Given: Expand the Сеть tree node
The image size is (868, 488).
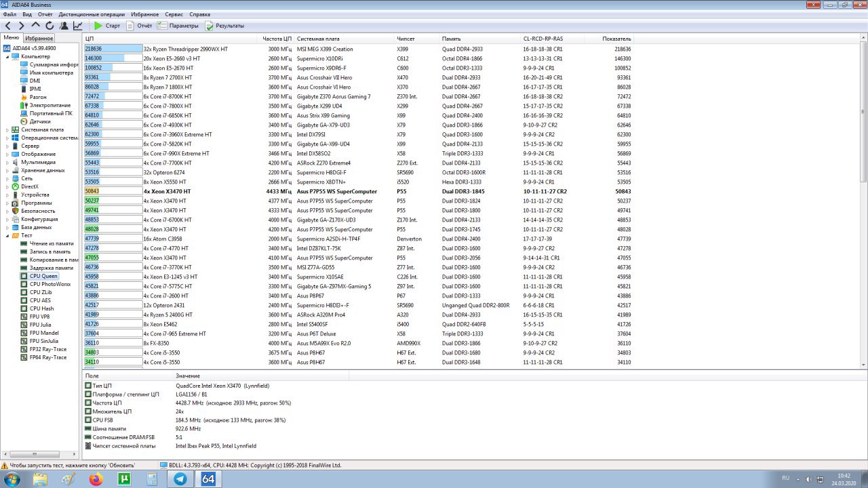Looking at the screenshot, I should [x=7, y=178].
